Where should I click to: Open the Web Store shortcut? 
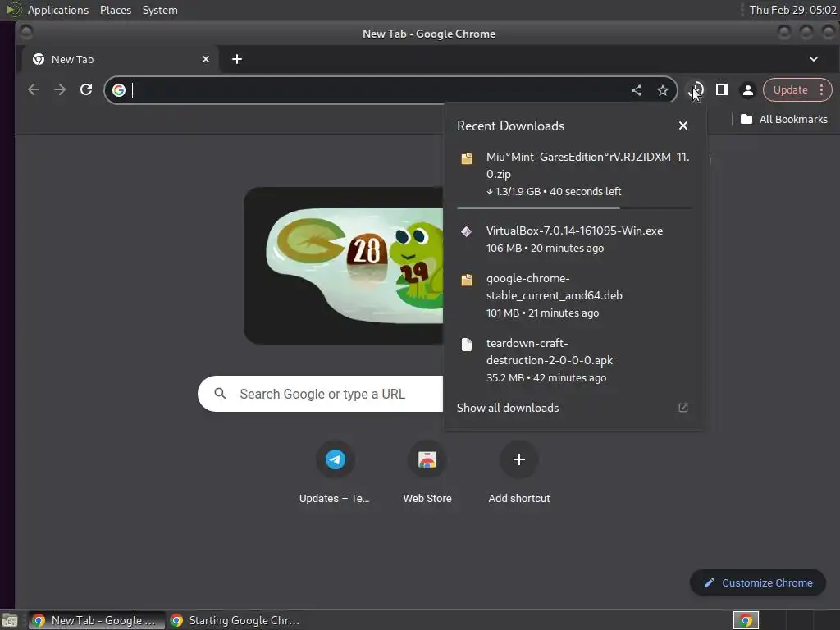coord(427,472)
